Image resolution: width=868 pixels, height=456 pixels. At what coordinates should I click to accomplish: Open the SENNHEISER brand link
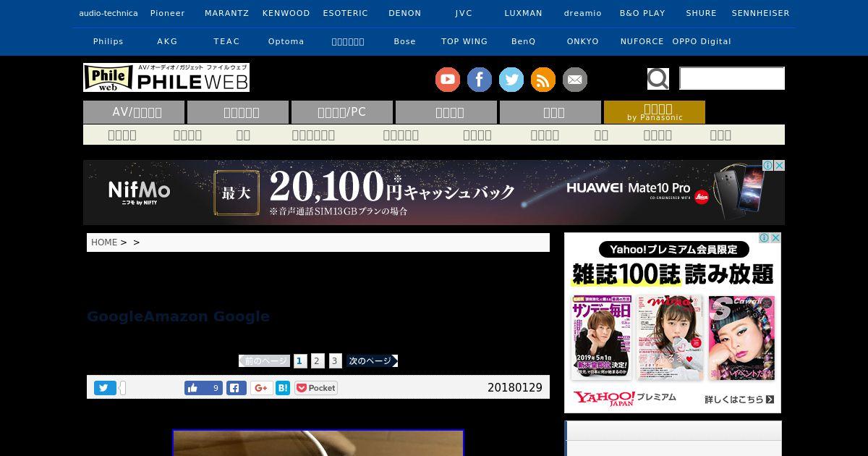(x=761, y=13)
